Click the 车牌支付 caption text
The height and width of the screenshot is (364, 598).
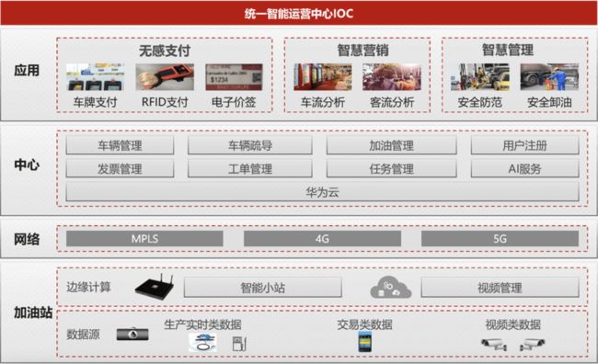95,102
